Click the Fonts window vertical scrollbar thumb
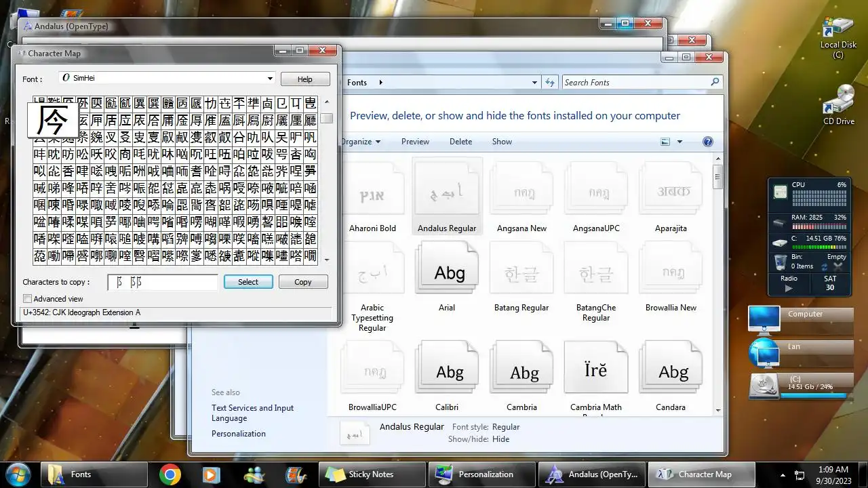The height and width of the screenshot is (488, 868). point(717,177)
